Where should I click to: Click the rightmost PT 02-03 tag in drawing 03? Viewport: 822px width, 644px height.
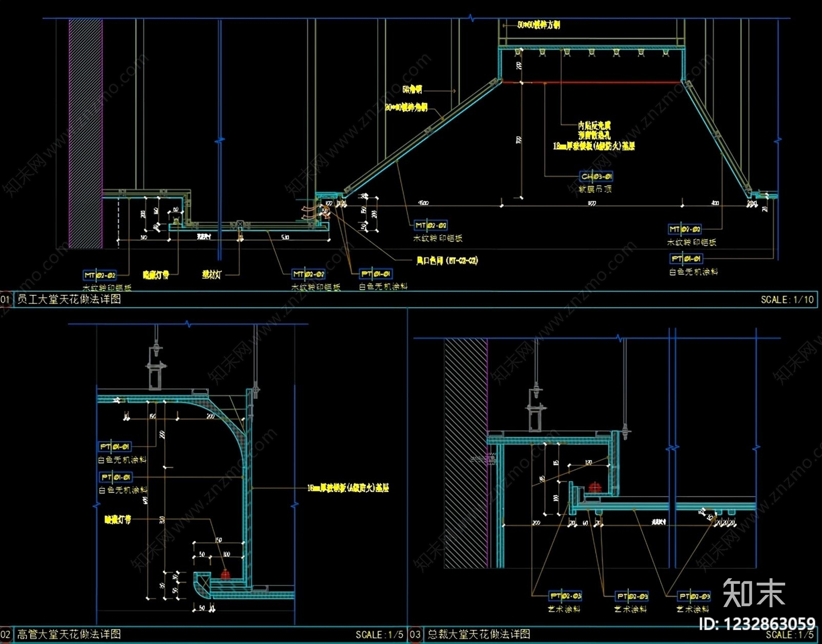(x=694, y=596)
